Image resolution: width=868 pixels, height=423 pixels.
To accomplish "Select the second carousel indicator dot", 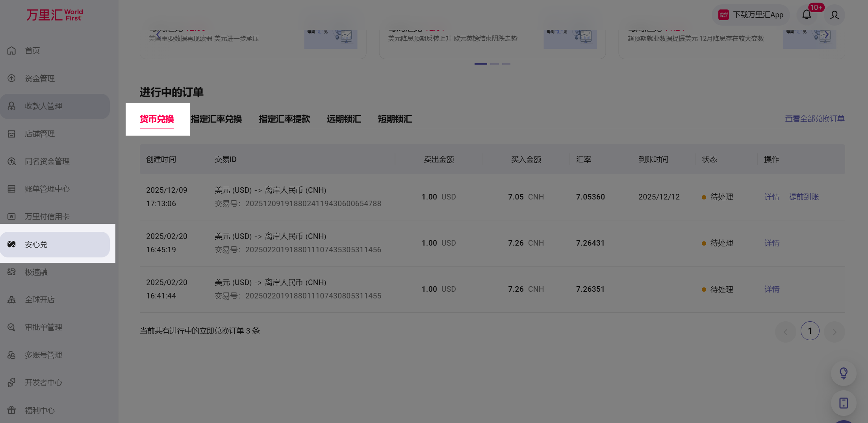I will tap(495, 63).
